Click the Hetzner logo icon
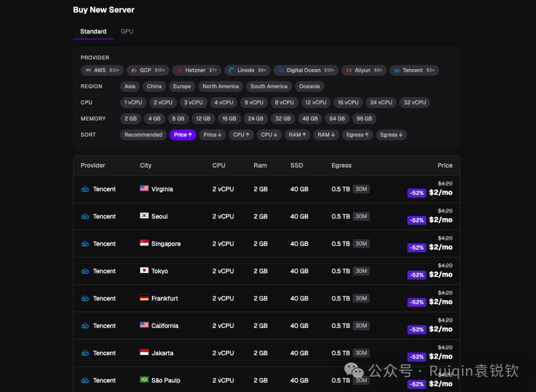This screenshot has width=536, height=392. click(180, 70)
